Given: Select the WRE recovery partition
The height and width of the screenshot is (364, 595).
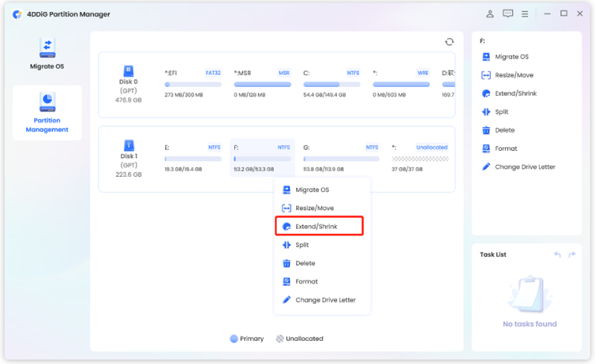Looking at the screenshot, I should click(401, 84).
